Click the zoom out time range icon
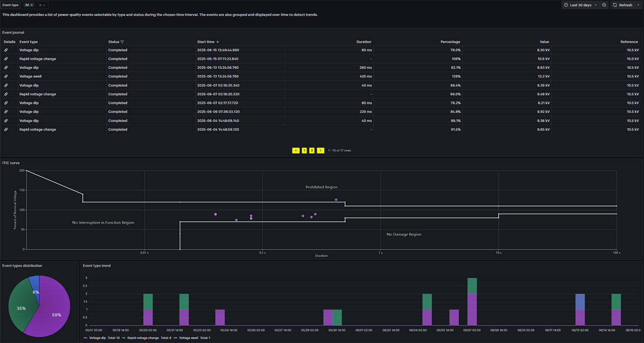644x343 pixels. click(x=604, y=5)
